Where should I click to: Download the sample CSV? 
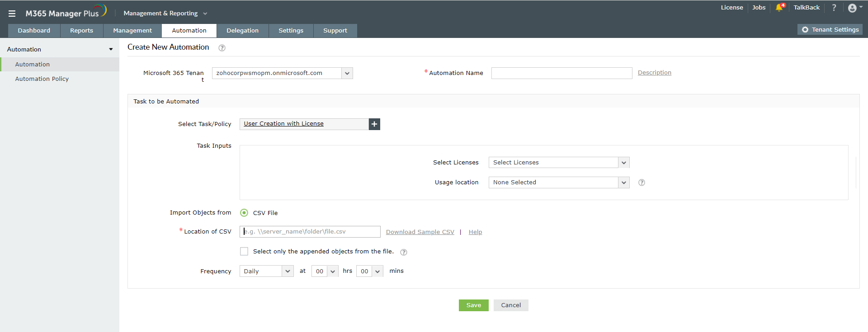420,232
